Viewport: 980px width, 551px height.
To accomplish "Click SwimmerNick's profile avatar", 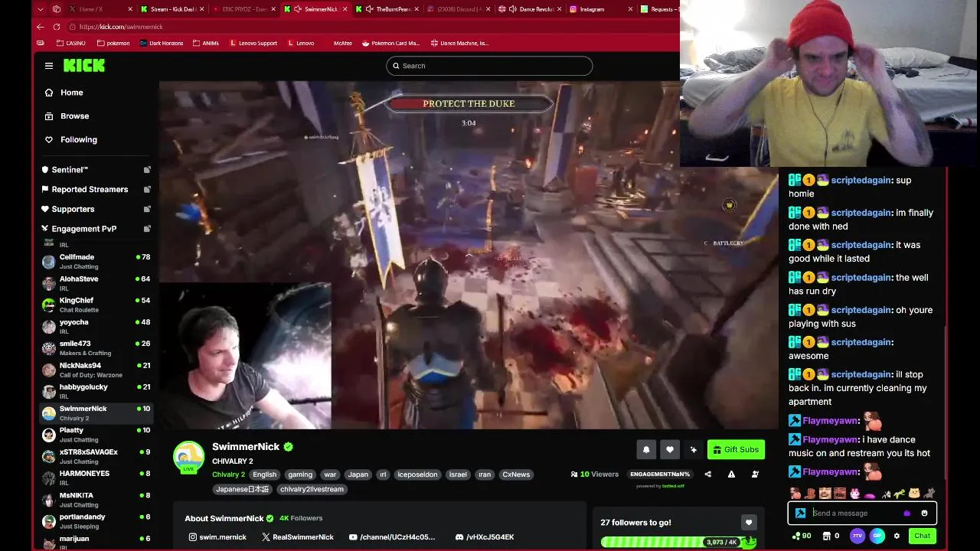I will 188,457.
